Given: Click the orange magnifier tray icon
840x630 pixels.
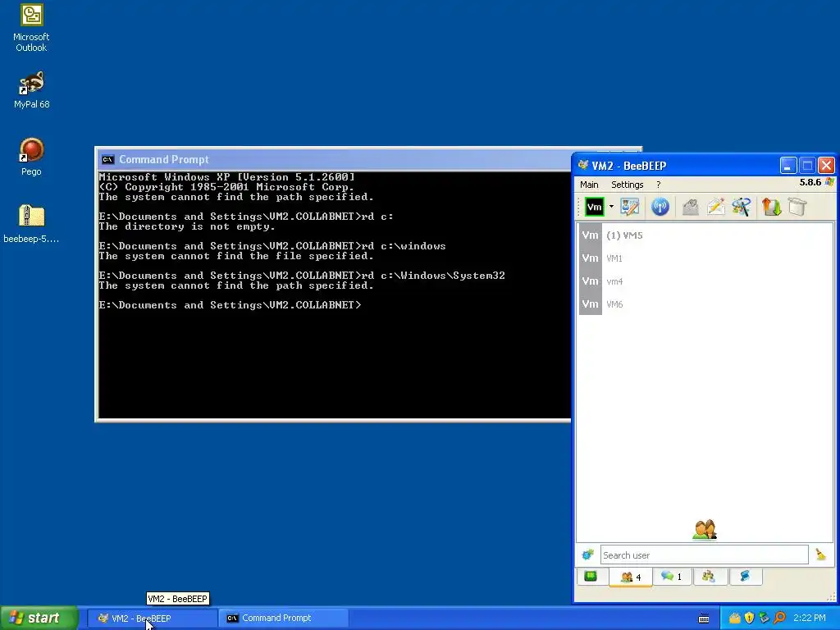Looking at the screenshot, I should tap(779, 619).
